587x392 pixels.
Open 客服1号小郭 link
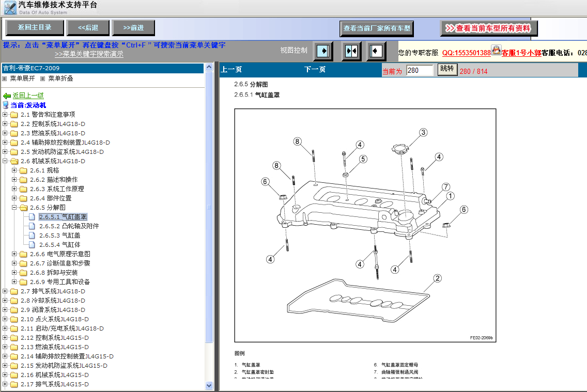click(x=521, y=53)
